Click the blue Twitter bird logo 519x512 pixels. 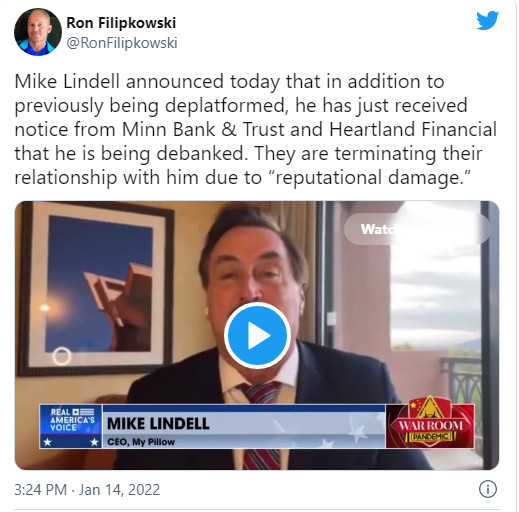point(487,21)
